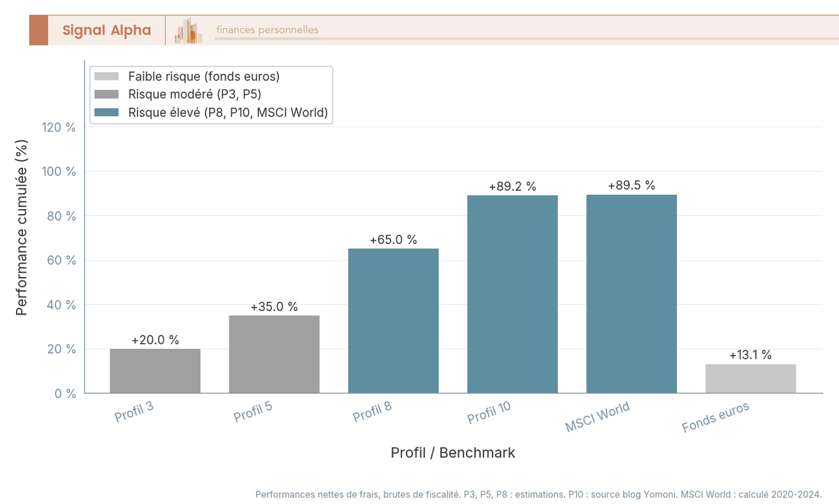The image size is (839, 504).
Task: Click the Profil / Benchmark axis title
Action: [453, 453]
